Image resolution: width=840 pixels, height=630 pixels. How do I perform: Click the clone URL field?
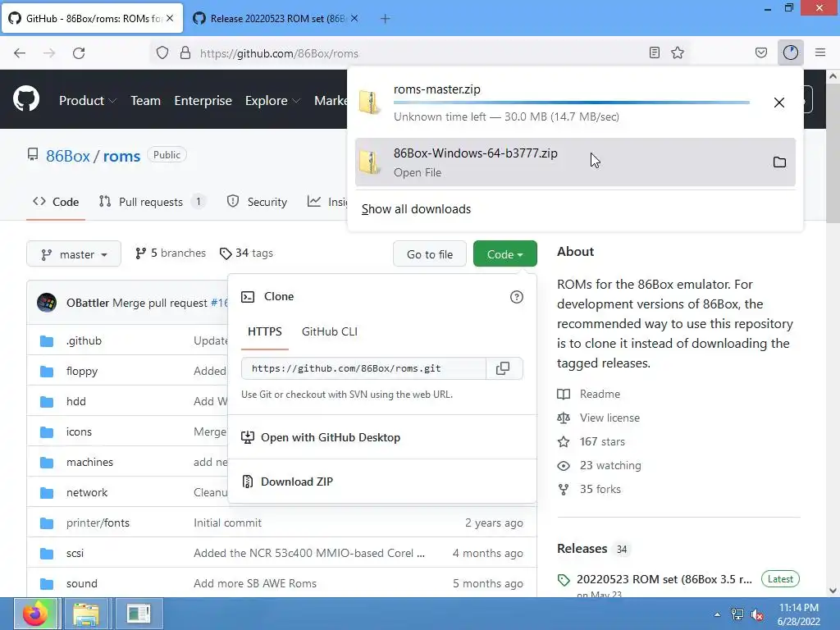click(x=363, y=368)
